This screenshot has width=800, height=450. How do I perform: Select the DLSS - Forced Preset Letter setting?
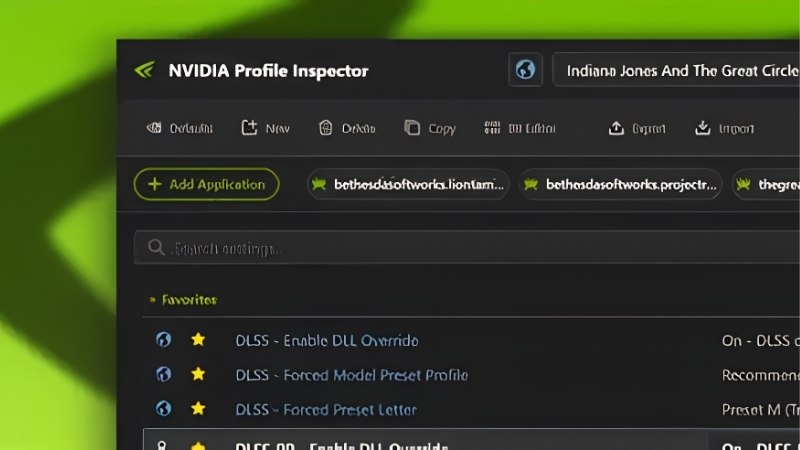click(326, 410)
